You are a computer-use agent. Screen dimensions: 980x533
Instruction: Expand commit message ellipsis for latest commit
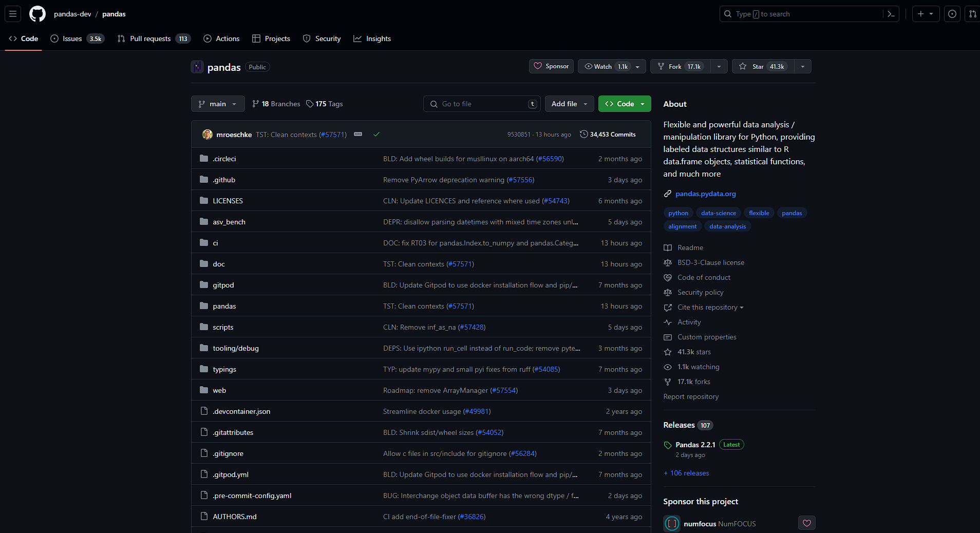[358, 135]
